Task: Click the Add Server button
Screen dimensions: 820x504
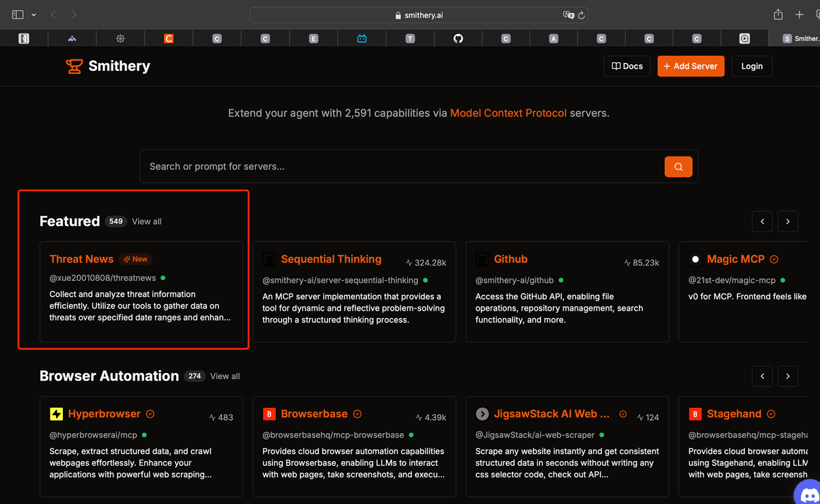Action: 691,66
